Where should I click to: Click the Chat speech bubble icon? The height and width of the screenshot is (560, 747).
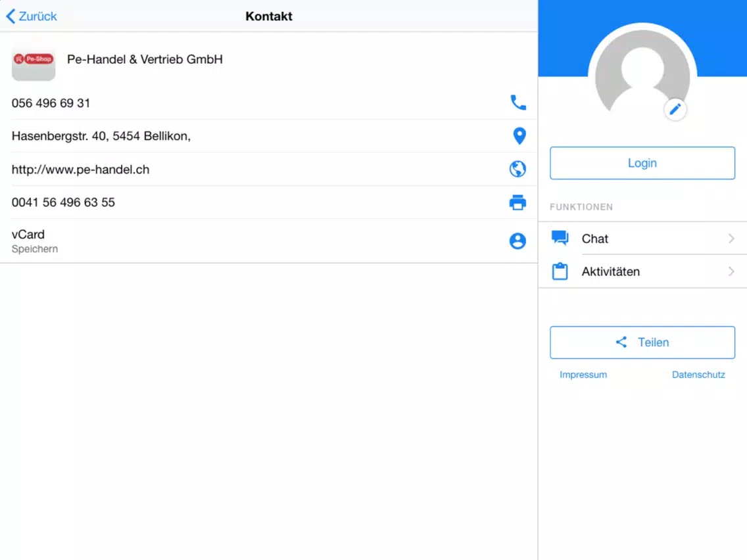point(560,238)
